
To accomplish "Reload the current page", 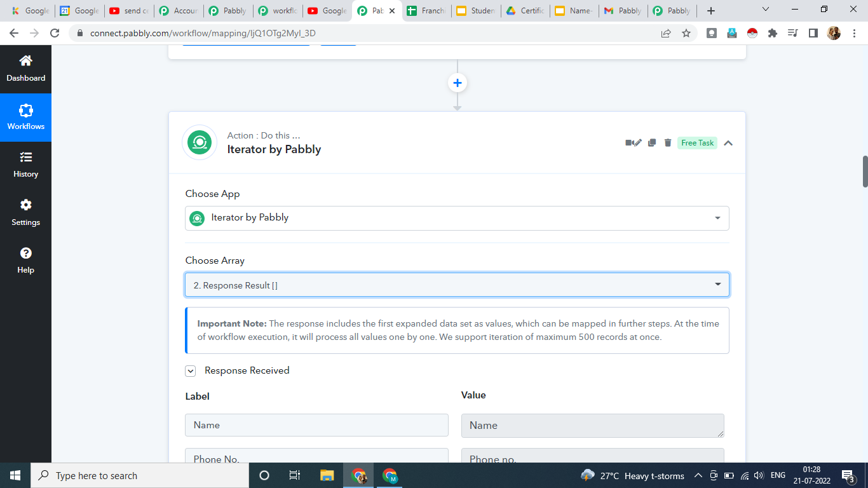I will coord(55,33).
